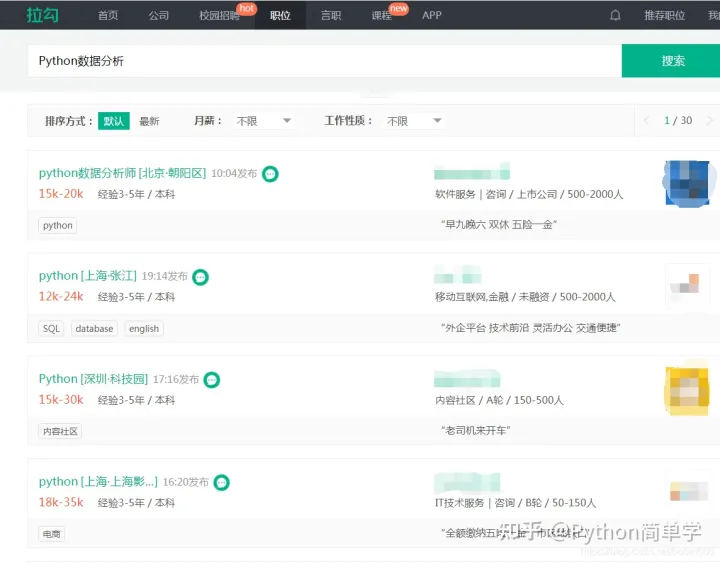The height and width of the screenshot is (563, 720).
Task: Open 公司 navigation item
Action: [158, 15]
